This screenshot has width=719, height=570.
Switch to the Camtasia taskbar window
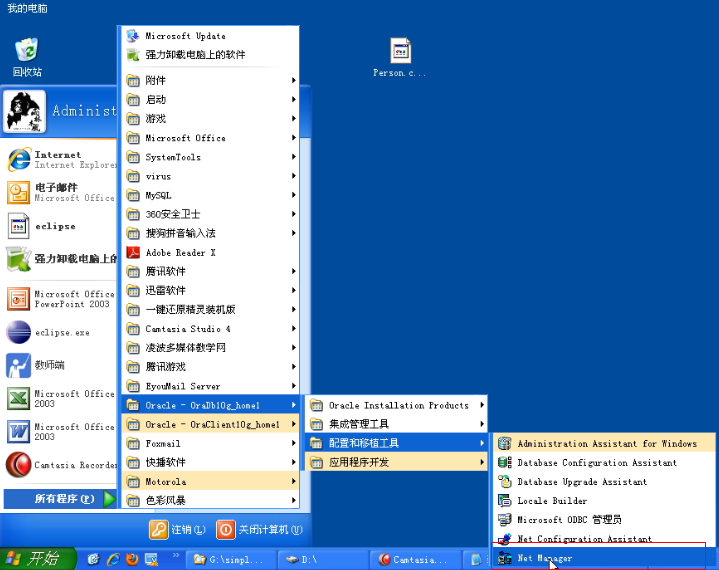coord(414,559)
